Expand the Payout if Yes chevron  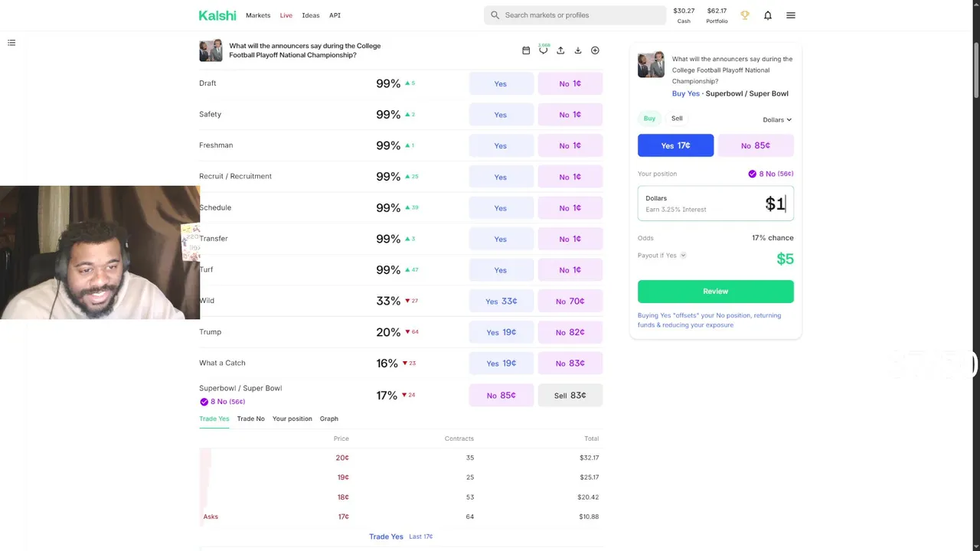(x=683, y=256)
